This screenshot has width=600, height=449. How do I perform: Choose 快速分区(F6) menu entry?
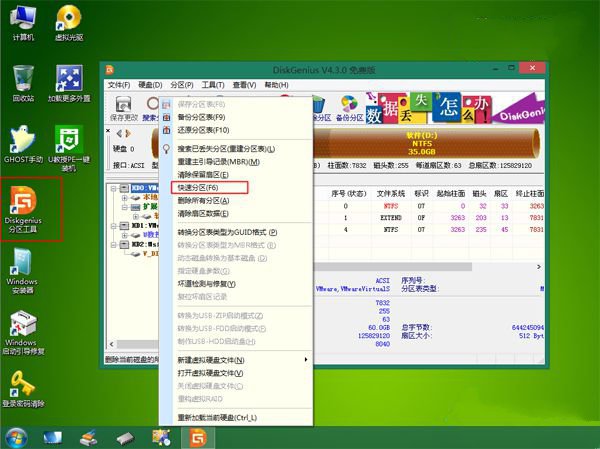click(x=236, y=188)
